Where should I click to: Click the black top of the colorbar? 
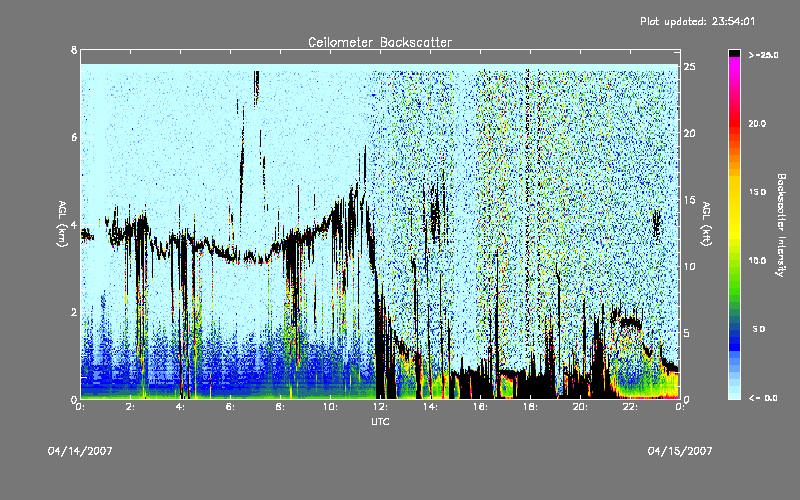tap(734, 53)
